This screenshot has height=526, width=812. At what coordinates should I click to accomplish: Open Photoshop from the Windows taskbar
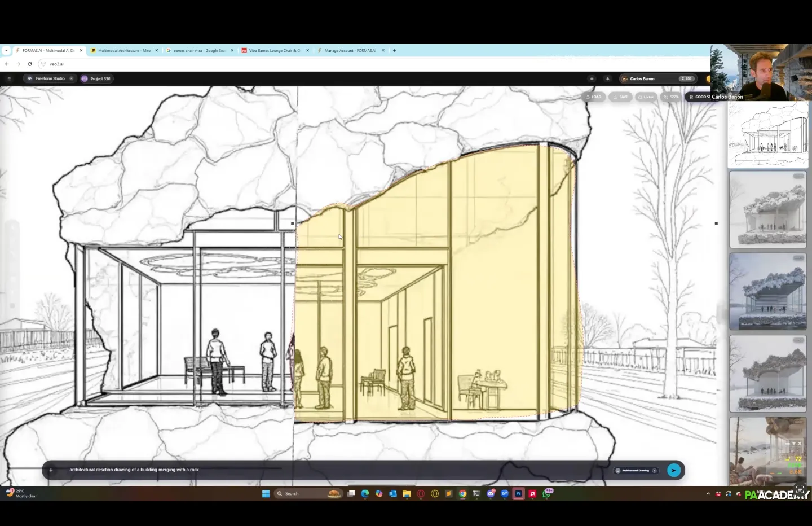coord(518,493)
